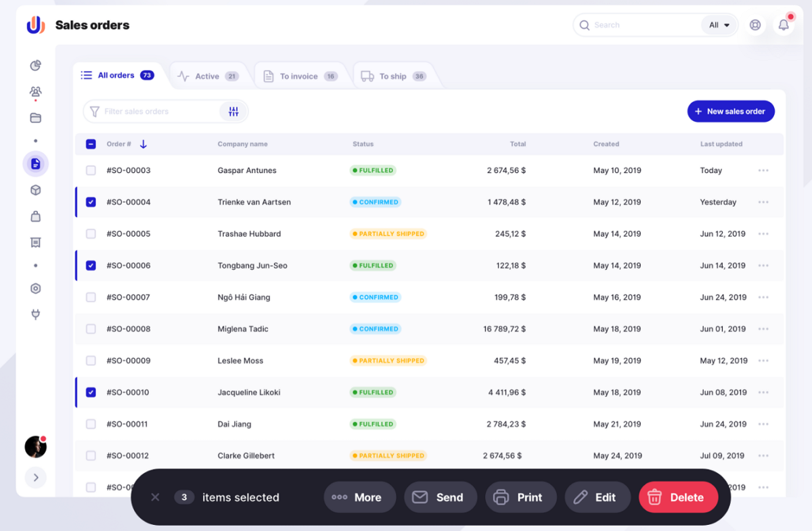Sort by the Company name column
Screen dimensions: 812x531
(242, 144)
